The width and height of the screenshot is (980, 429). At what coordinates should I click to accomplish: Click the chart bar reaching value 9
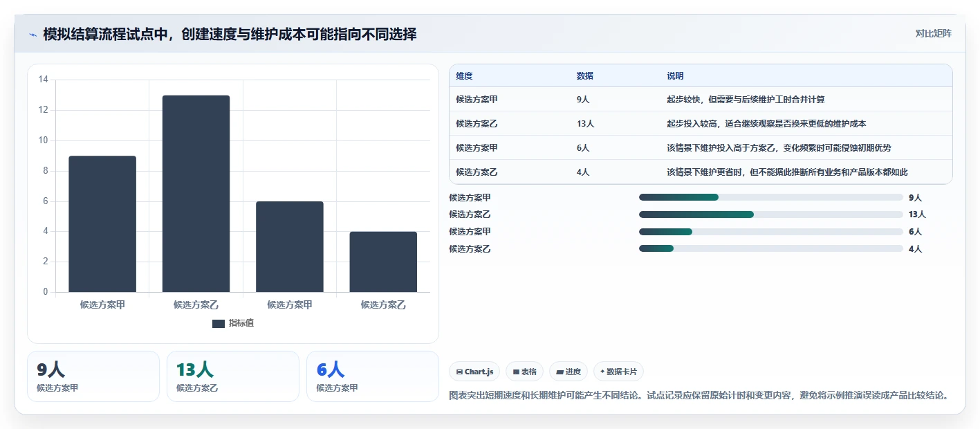pos(102,224)
